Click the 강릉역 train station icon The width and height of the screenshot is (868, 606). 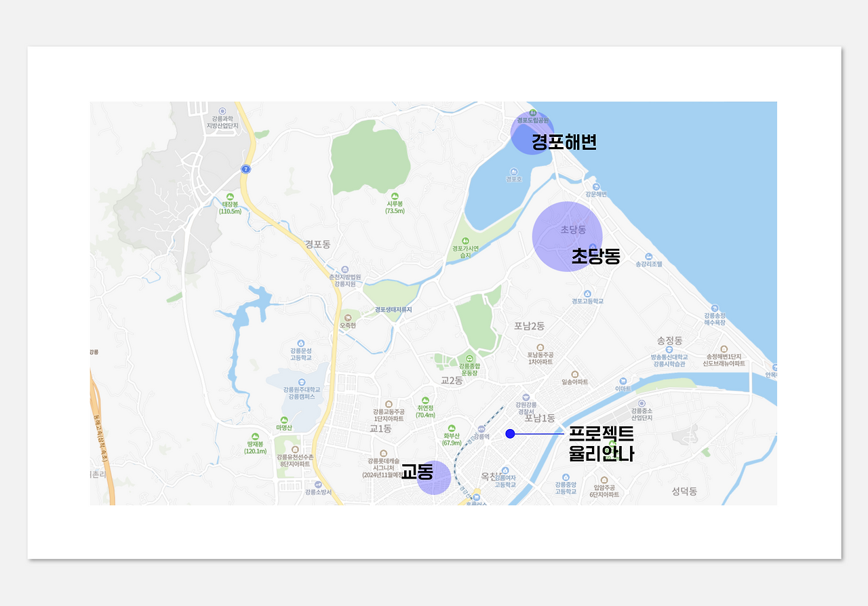coord(481,428)
